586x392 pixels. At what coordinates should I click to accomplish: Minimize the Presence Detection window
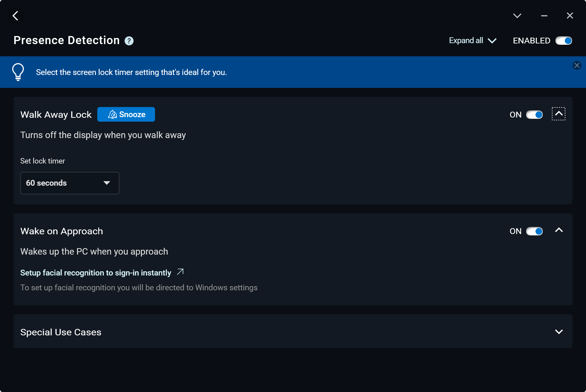544,16
